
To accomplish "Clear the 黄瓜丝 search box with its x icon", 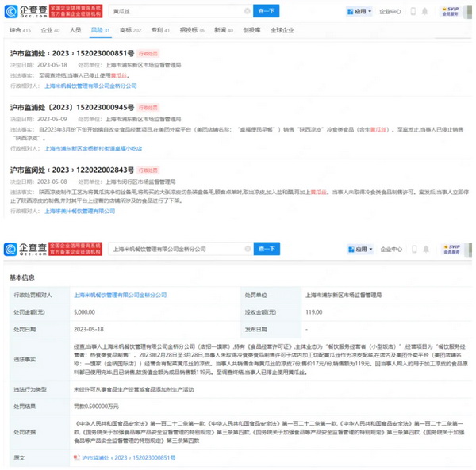I will [248, 11].
